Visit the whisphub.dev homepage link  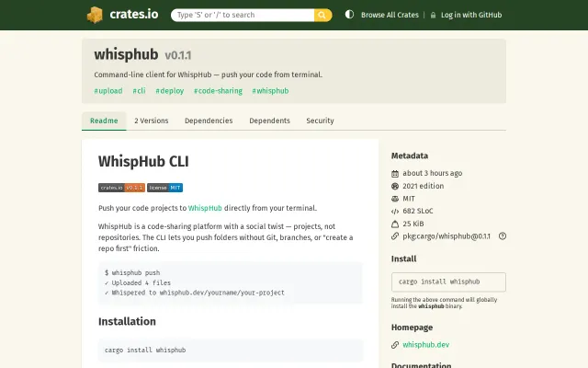click(x=425, y=345)
